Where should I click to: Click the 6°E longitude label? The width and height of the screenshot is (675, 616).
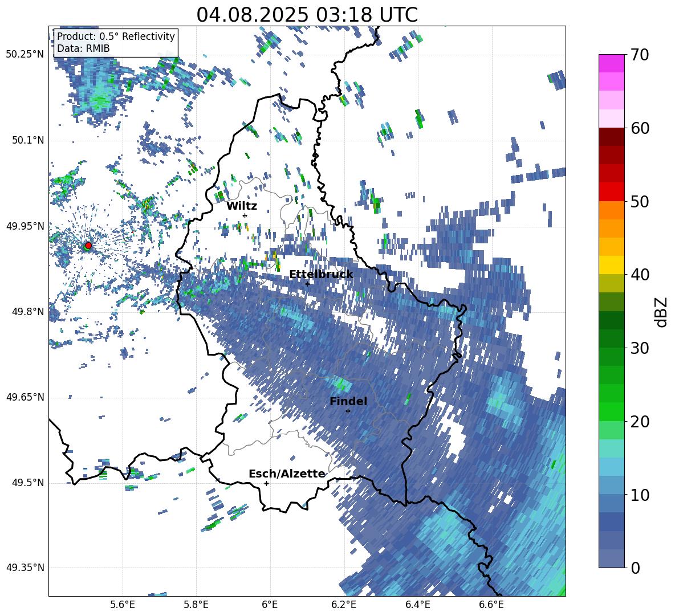click(270, 605)
